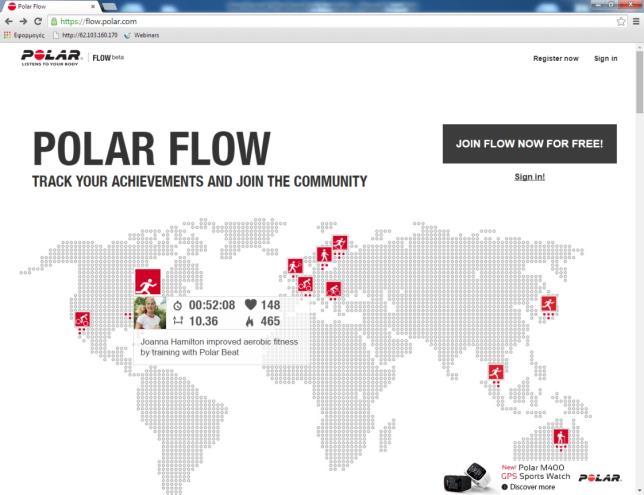Click the Polar logo in the bottom ad
This screenshot has width=644, height=495.
(600, 478)
